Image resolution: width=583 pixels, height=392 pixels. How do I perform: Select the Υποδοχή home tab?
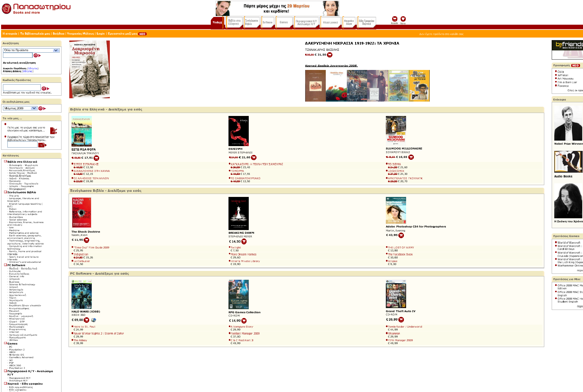217,22
